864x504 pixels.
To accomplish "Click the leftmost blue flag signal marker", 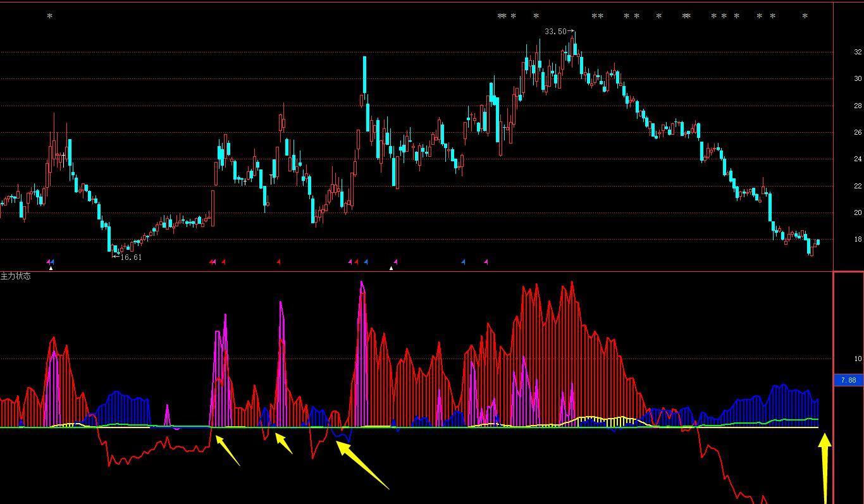I will coord(52,262).
